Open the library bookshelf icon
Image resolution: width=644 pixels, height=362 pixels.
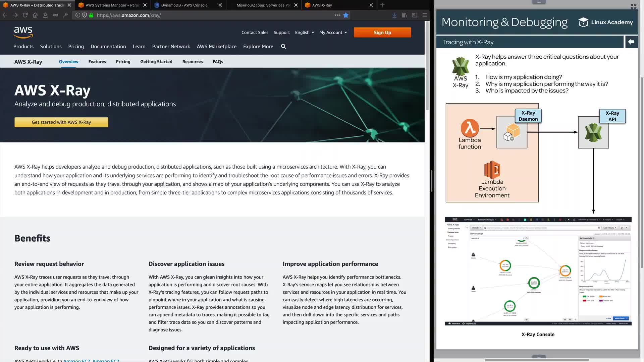[405, 15]
